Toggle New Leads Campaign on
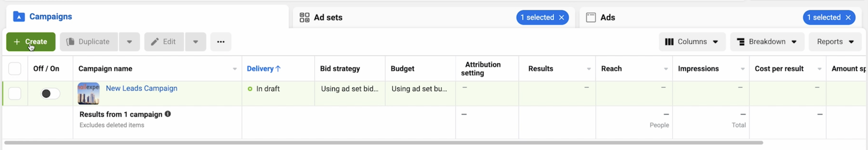The height and width of the screenshot is (150, 868). point(50,93)
